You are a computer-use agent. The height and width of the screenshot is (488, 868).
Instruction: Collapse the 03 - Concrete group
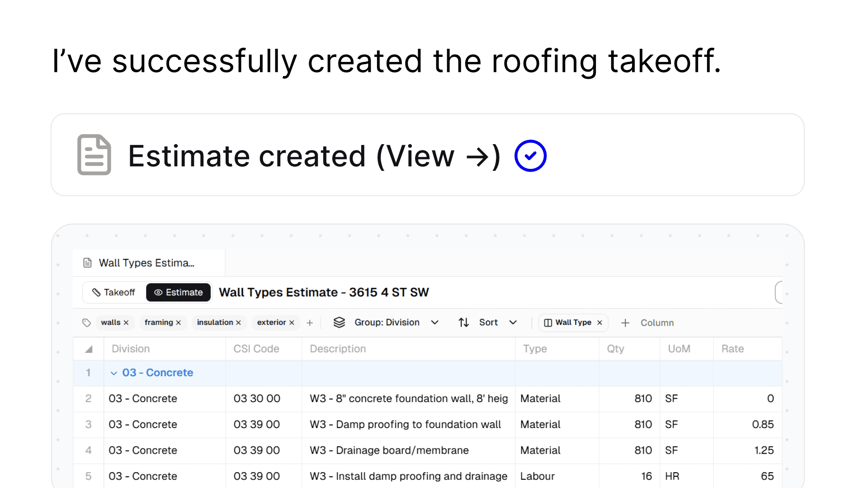click(x=114, y=373)
